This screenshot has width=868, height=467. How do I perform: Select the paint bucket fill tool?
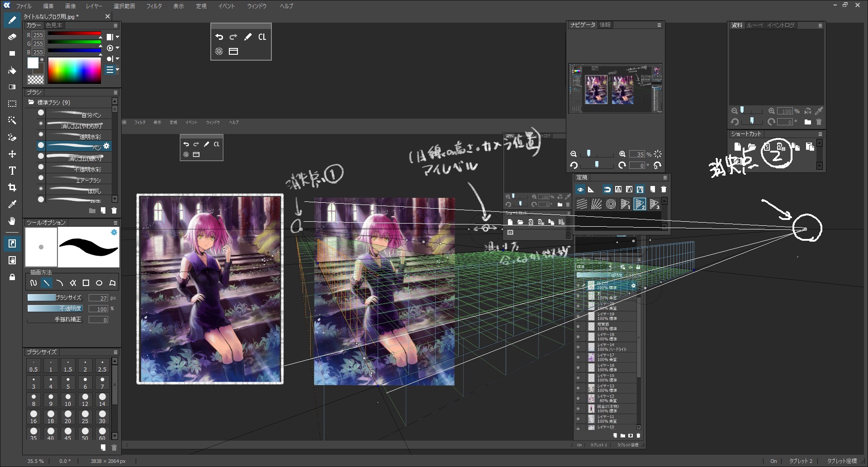click(12, 70)
